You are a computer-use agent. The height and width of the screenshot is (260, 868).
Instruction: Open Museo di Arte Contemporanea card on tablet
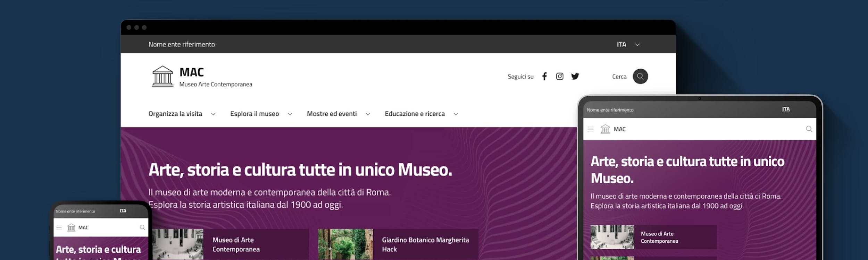(x=653, y=237)
